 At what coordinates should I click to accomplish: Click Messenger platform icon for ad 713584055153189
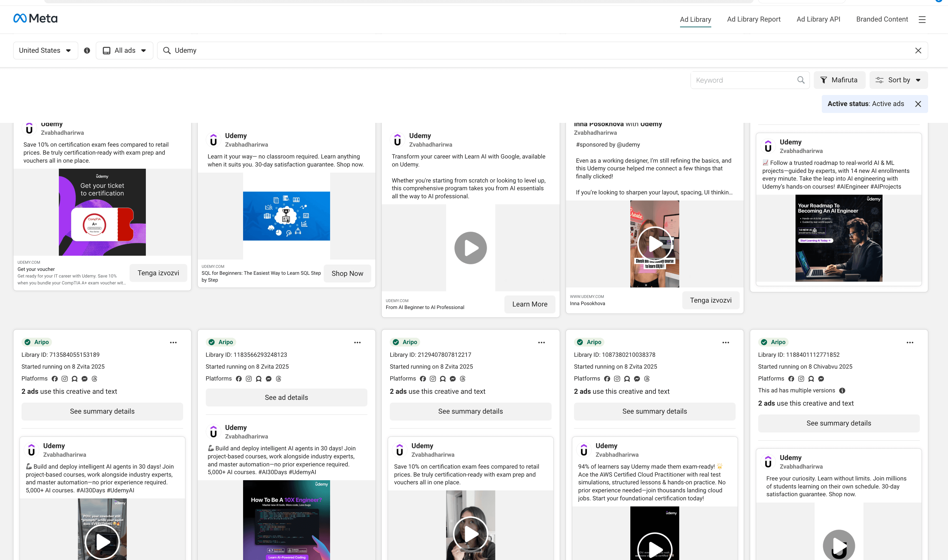pos(85,379)
